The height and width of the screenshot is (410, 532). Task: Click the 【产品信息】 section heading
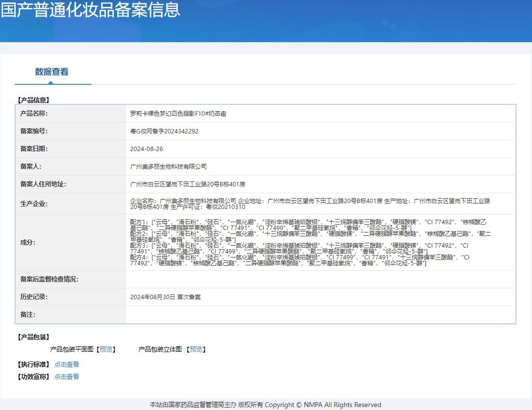click(x=33, y=100)
